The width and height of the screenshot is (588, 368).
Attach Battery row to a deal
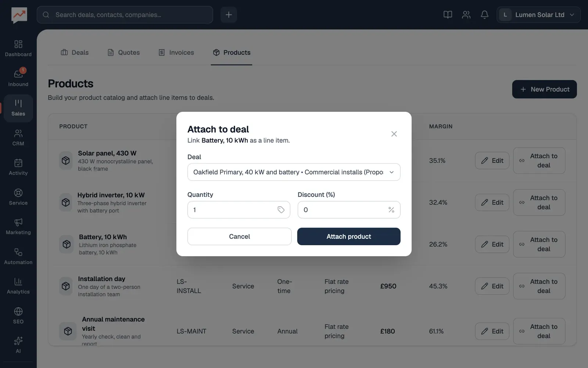point(539,244)
